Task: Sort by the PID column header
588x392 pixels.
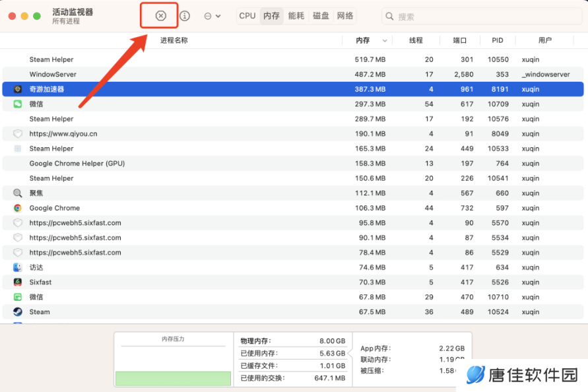Action: [x=497, y=40]
